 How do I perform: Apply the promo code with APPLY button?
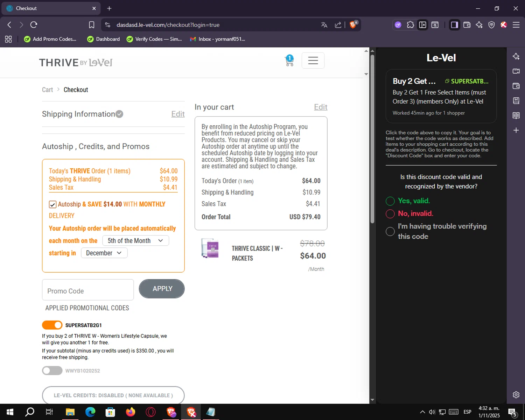(162, 289)
